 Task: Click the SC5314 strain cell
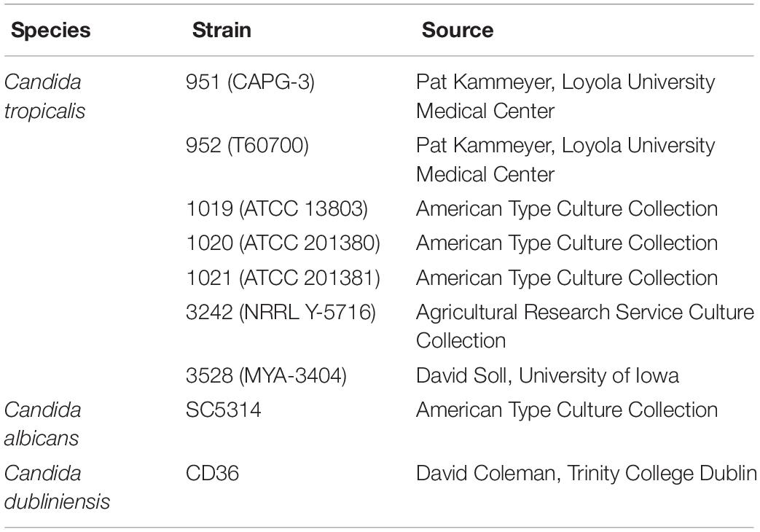(x=224, y=410)
